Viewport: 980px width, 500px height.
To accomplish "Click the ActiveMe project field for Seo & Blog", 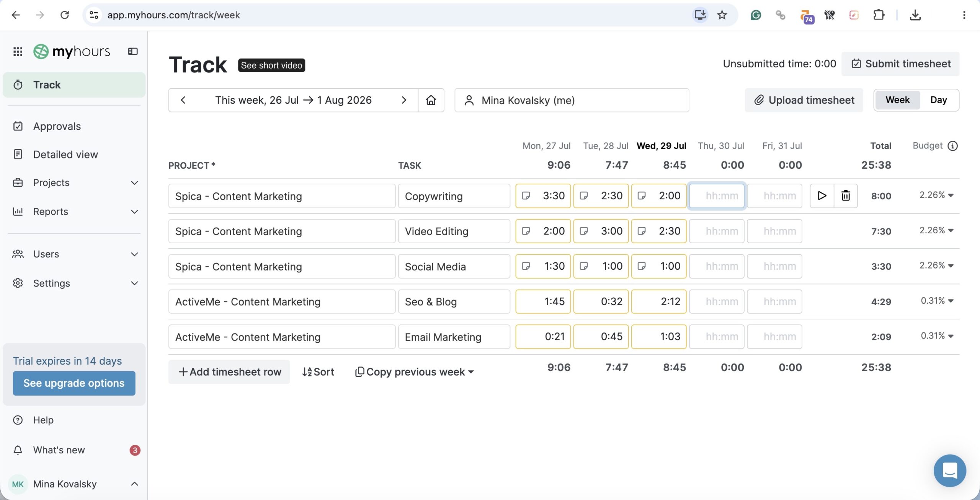I will pyautogui.click(x=282, y=301).
